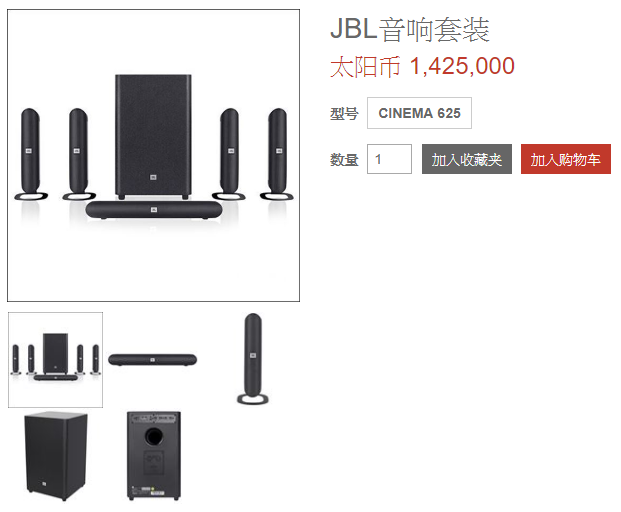The width and height of the screenshot is (621, 512).
Task: Add the JBL set to the cart with 加入购物车
Action: [566, 159]
